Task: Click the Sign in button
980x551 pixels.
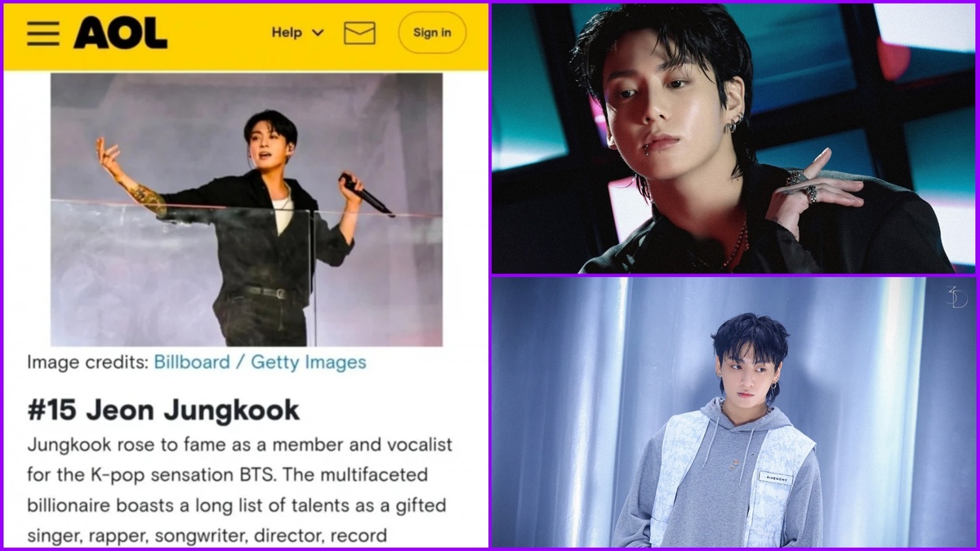Action: (431, 33)
